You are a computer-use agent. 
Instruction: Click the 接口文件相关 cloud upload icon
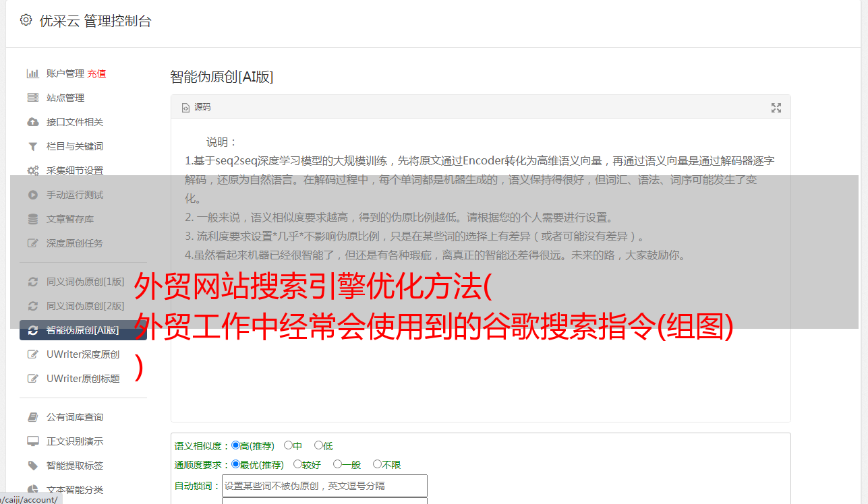click(x=32, y=122)
